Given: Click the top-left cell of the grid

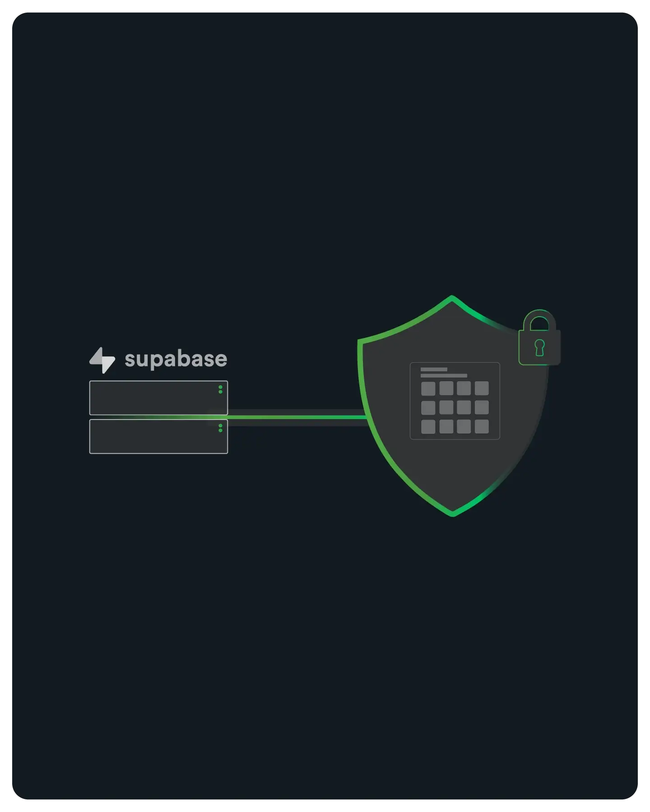Looking at the screenshot, I should click(428, 388).
